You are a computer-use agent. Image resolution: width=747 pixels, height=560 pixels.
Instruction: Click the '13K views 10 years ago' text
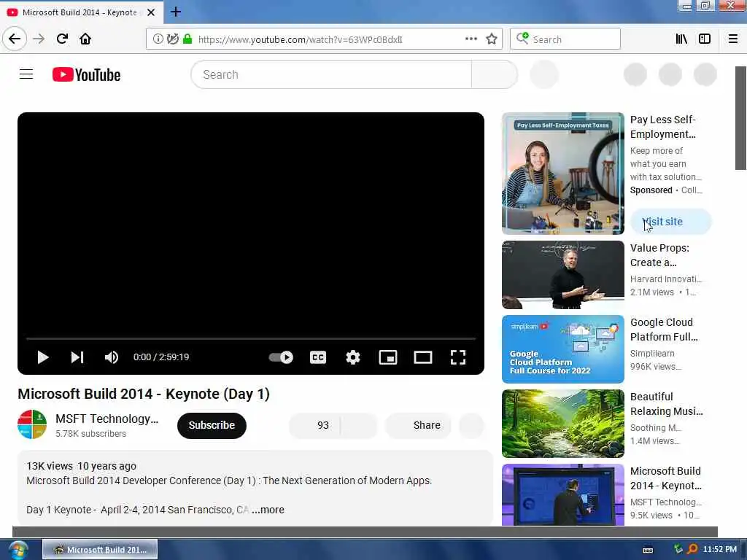[82, 466]
